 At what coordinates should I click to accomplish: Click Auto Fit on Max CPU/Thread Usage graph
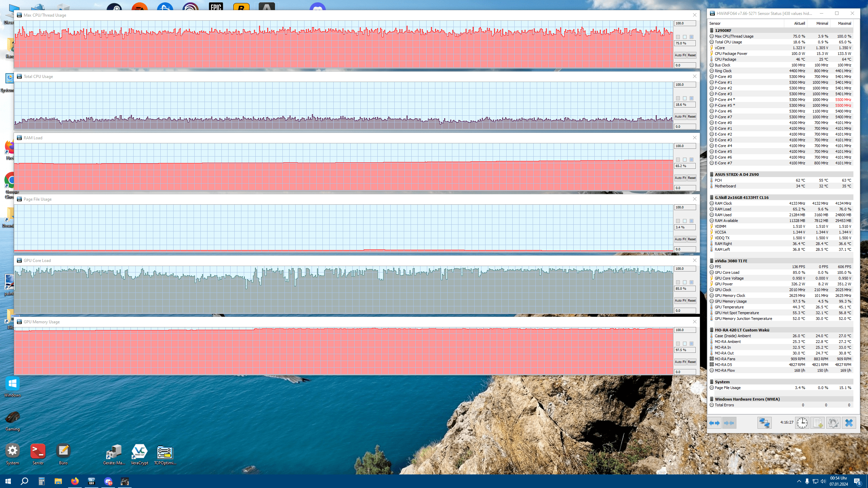pos(680,55)
